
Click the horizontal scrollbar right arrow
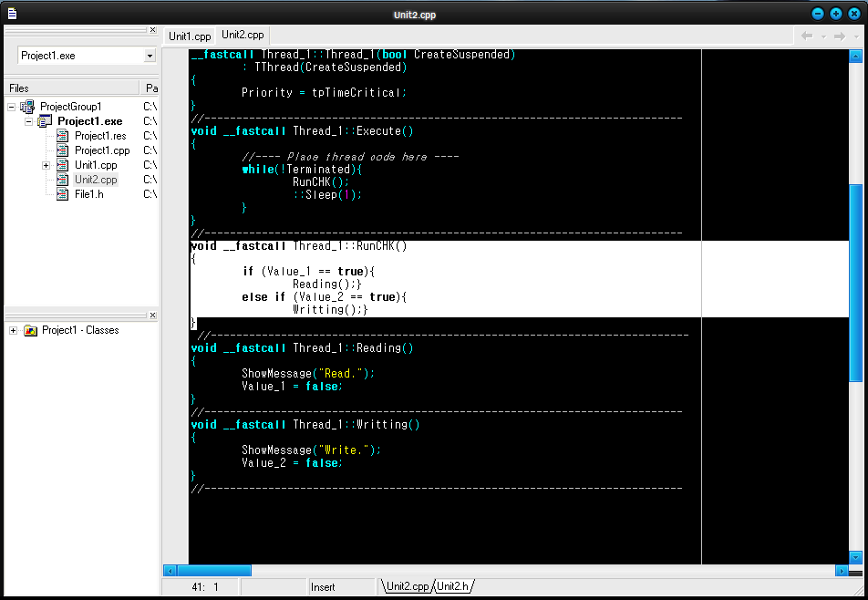842,571
